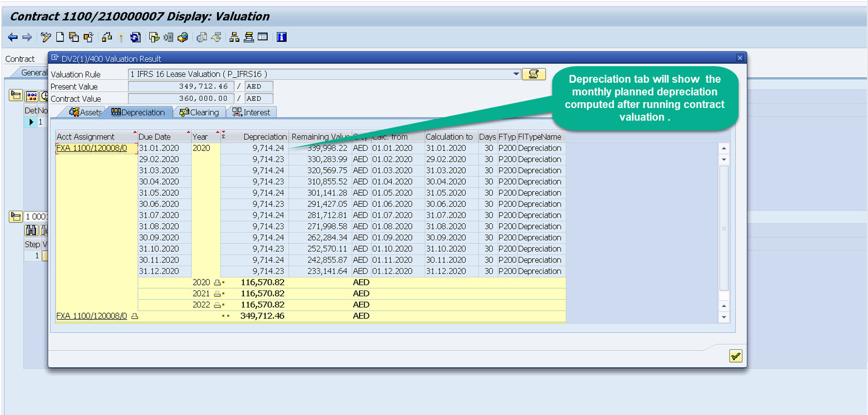
Task: Expand the 2020 subtotal row
Action: (x=218, y=283)
